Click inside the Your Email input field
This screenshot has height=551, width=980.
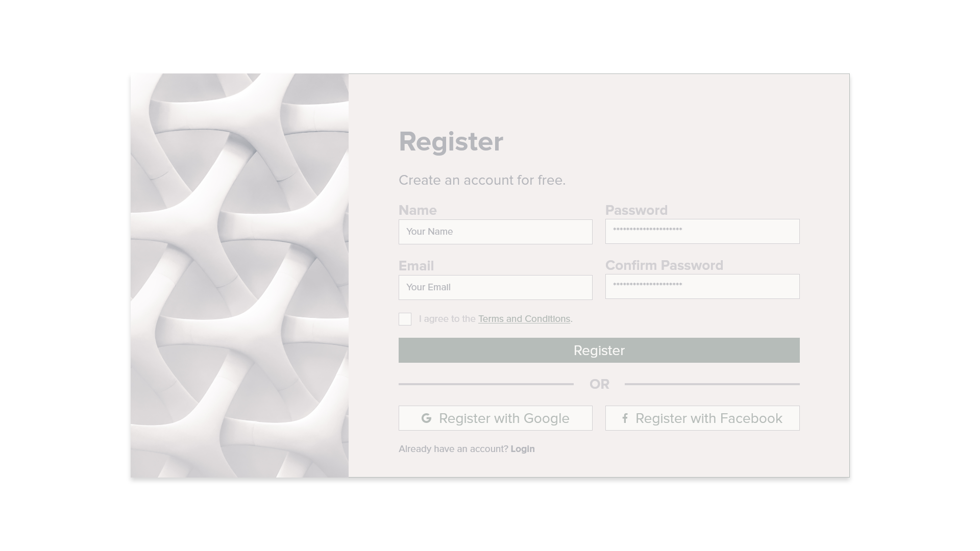pos(495,287)
